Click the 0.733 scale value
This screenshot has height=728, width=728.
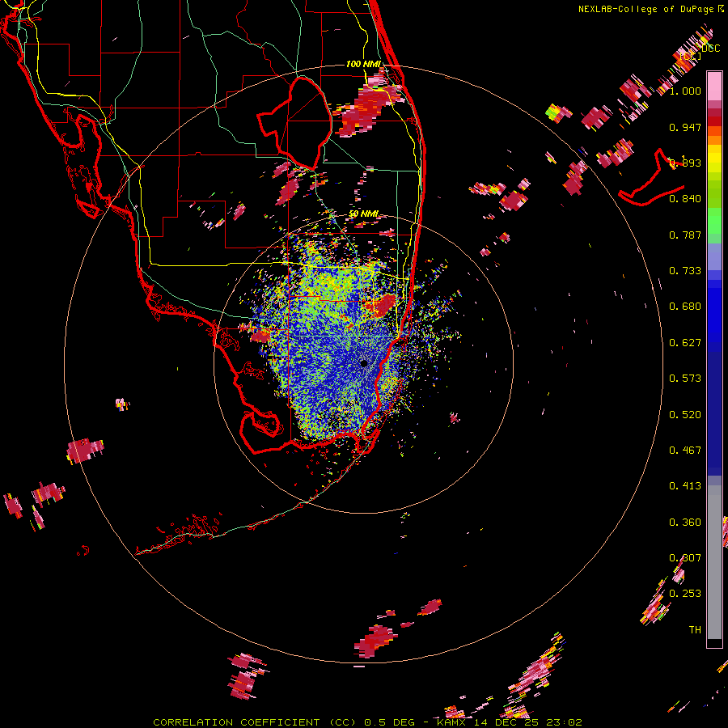pyautogui.click(x=685, y=271)
